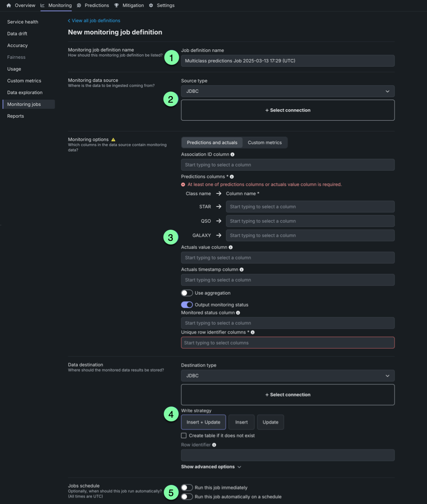This screenshot has height=504, width=427.
Task: Click the Monitoring chart icon
Action: click(42, 6)
